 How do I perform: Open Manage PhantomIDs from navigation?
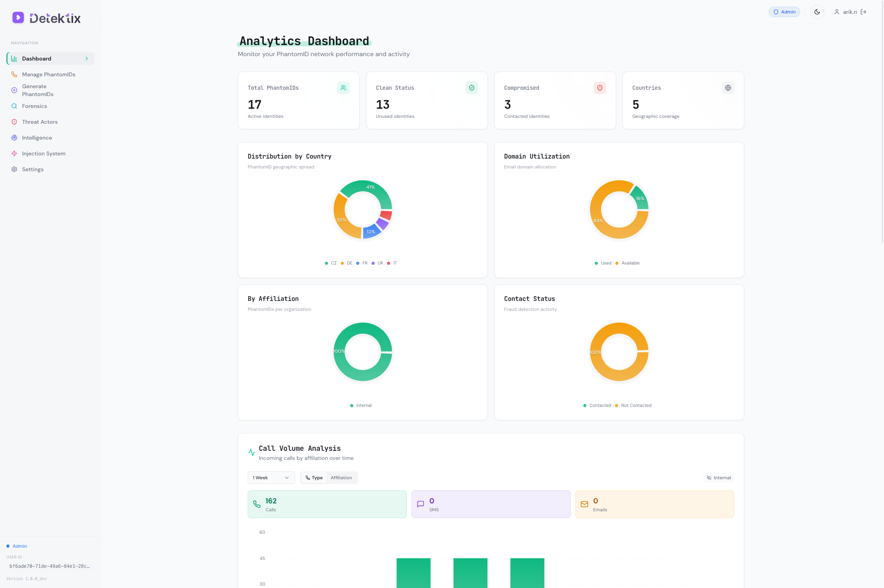(49, 74)
